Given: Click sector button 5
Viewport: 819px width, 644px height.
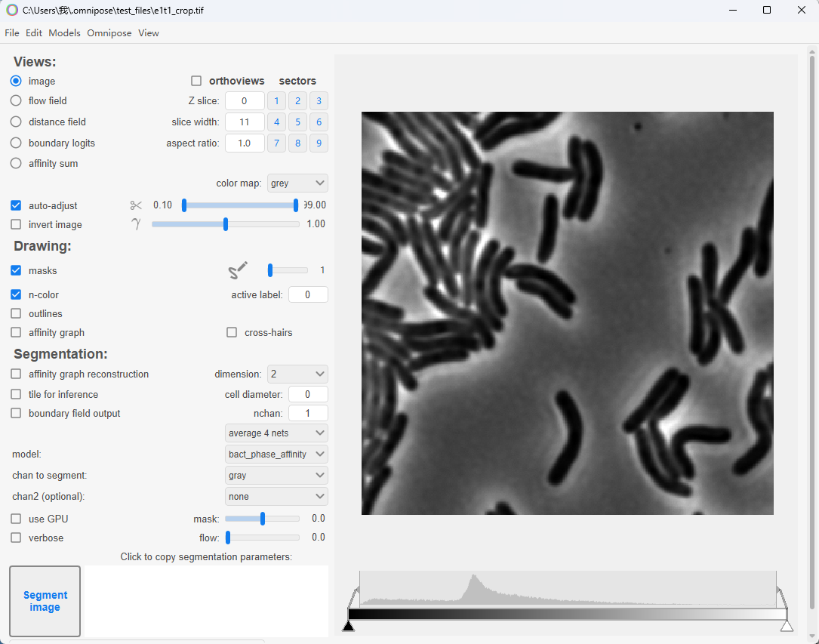Looking at the screenshot, I should point(297,122).
